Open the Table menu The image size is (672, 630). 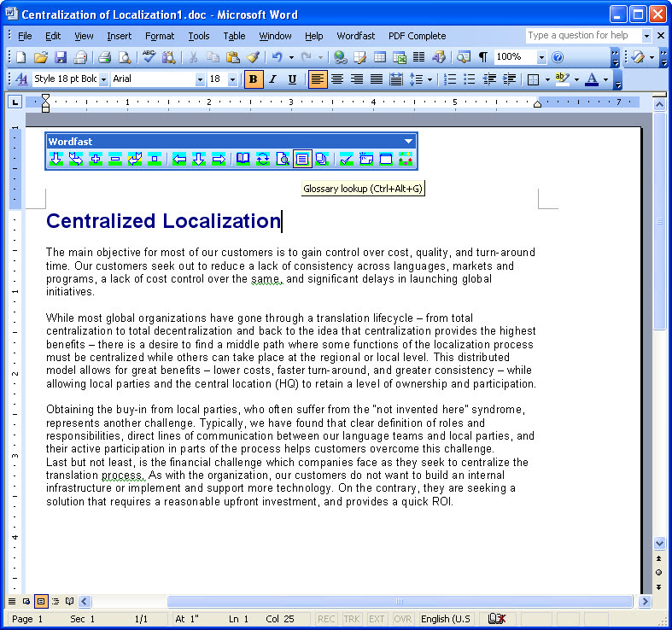[x=234, y=36]
